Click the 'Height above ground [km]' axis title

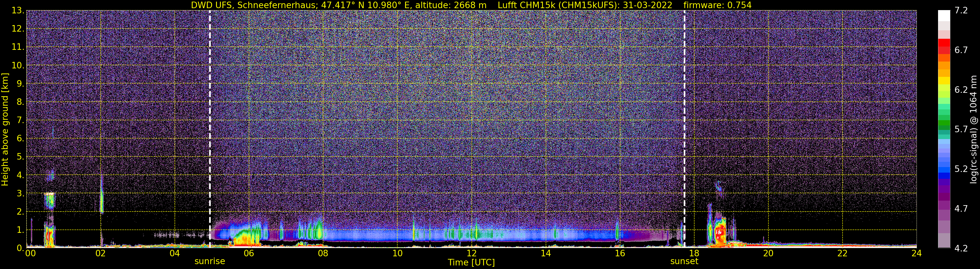tap(5, 129)
